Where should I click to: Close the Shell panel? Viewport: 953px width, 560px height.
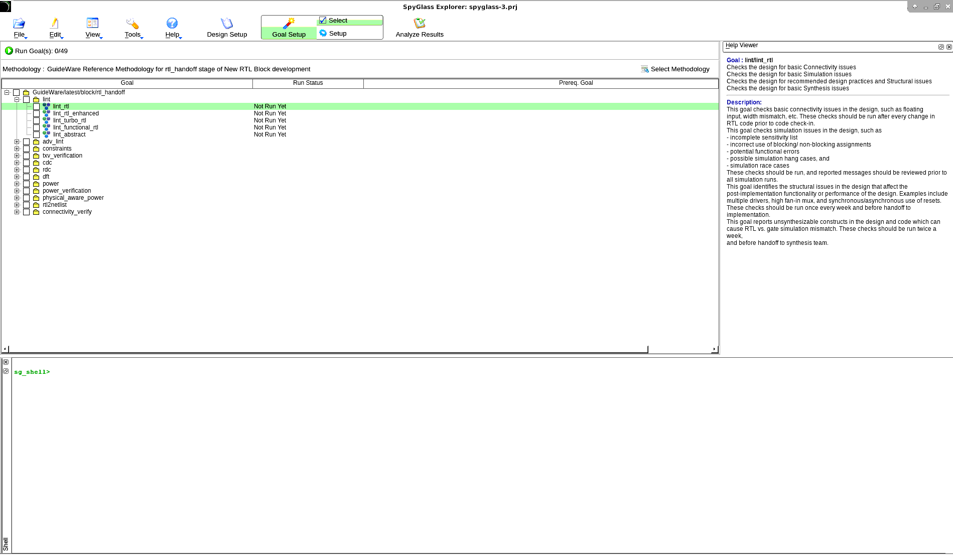click(x=6, y=362)
